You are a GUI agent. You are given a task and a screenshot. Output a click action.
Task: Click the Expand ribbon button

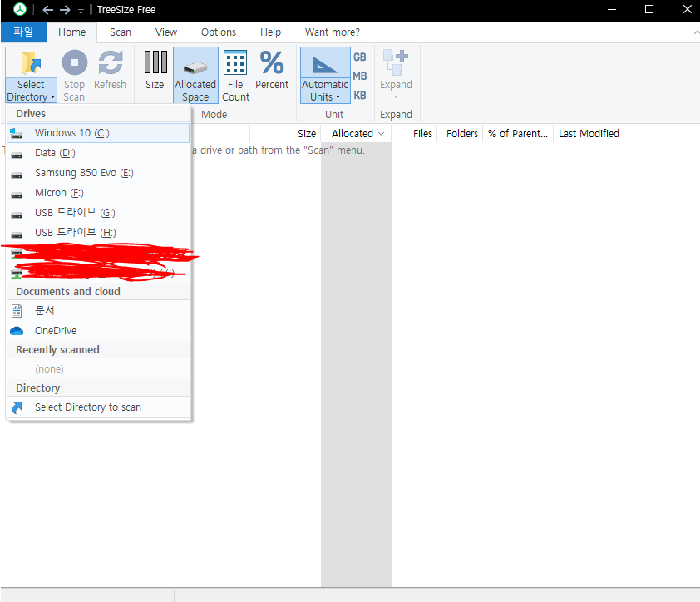pos(396,74)
